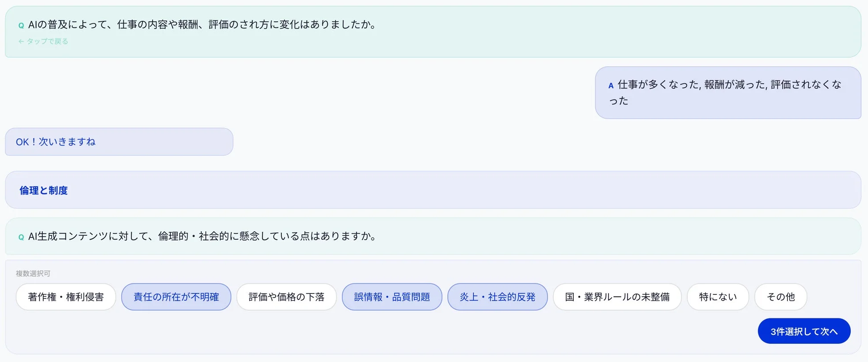Toggle off the 炎上・社会的反発 chip
868x362 pixels.
coord(497,297)
